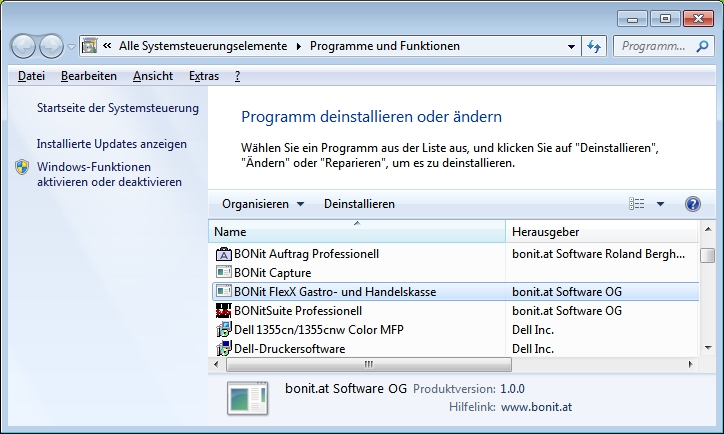Click the product version value 1.0.0
This screenshot has width=724, height=434.
pos(512,389)
